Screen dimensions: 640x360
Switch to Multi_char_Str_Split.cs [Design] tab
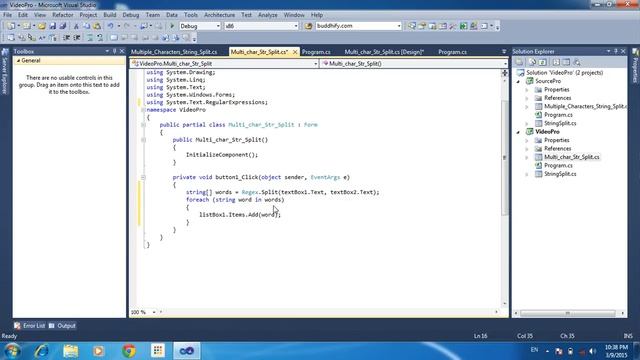tap(384, 52)
